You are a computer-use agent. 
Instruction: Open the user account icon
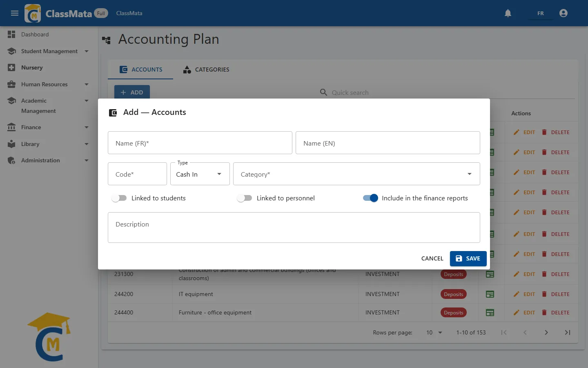563,13
